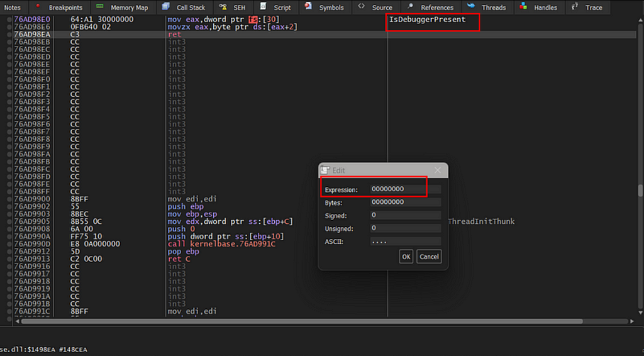Select push dword ptr ss:[ebp+10] instruction
The image size is (644, 356).
point(226,236)
